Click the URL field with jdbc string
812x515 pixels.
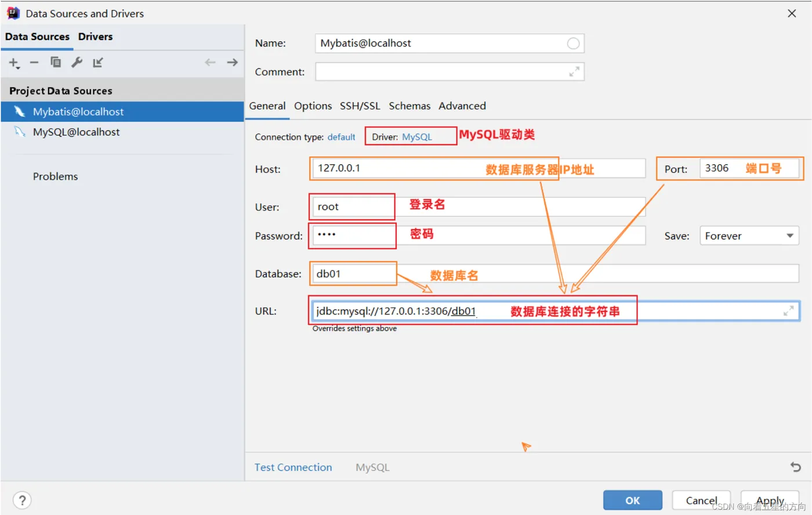click(555, 311)
